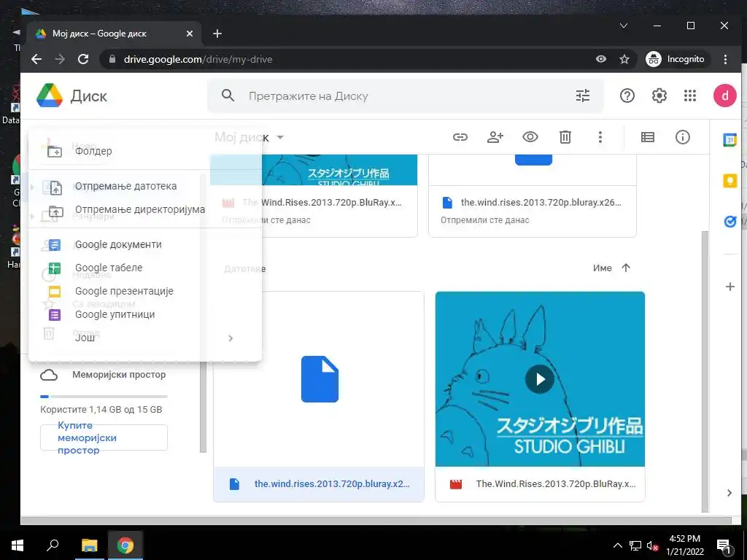747x560 pixels.
Task: Click the get link icon
Action: point(460,138)
